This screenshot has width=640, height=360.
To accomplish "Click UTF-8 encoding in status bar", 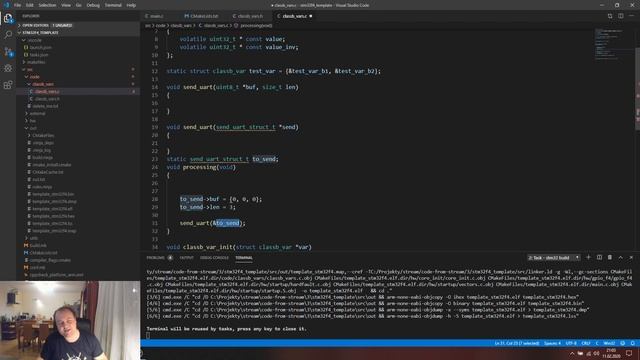I will click(571, 343).
